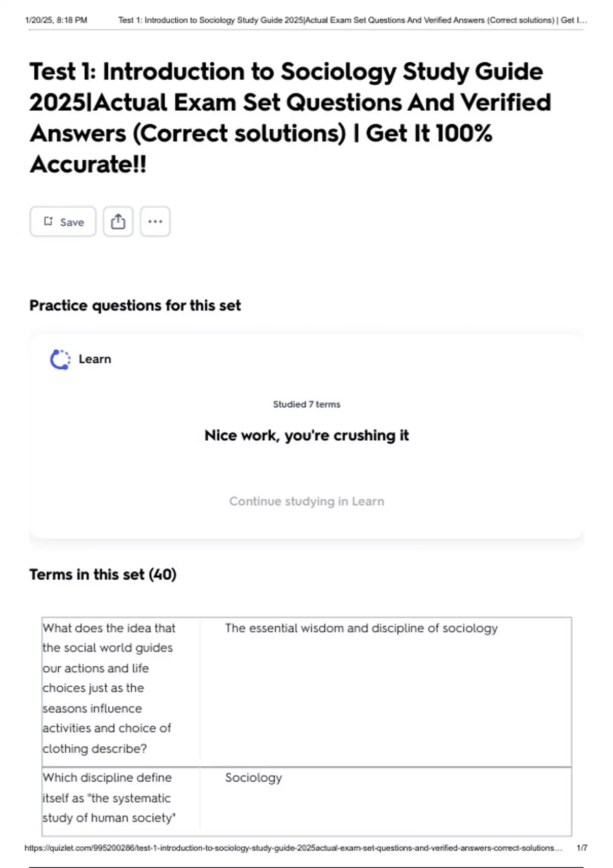Image resolution: width=613 pixels, height=868 pixels.
Task: Click Practice questions for this set heading
Action: click(135, 305)
